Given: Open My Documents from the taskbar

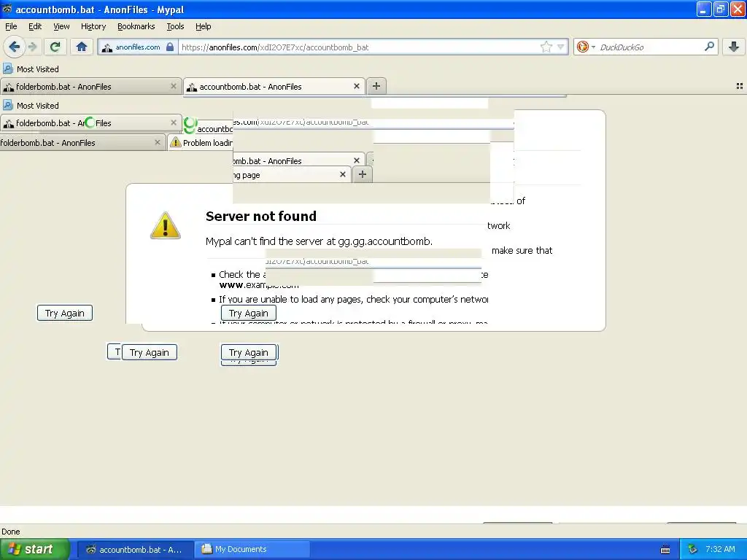Looking at the screenshot, I should 252,549.
